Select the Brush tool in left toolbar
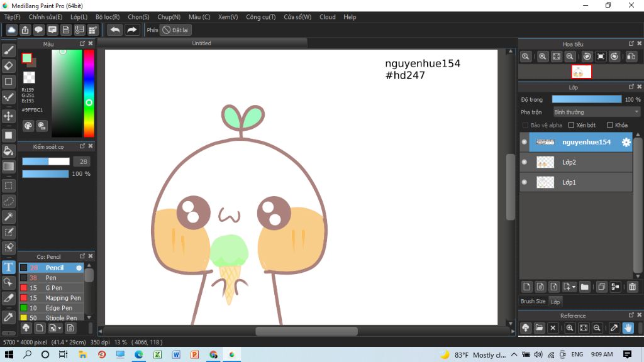The image size is (644, 362). tap(9, 50)
